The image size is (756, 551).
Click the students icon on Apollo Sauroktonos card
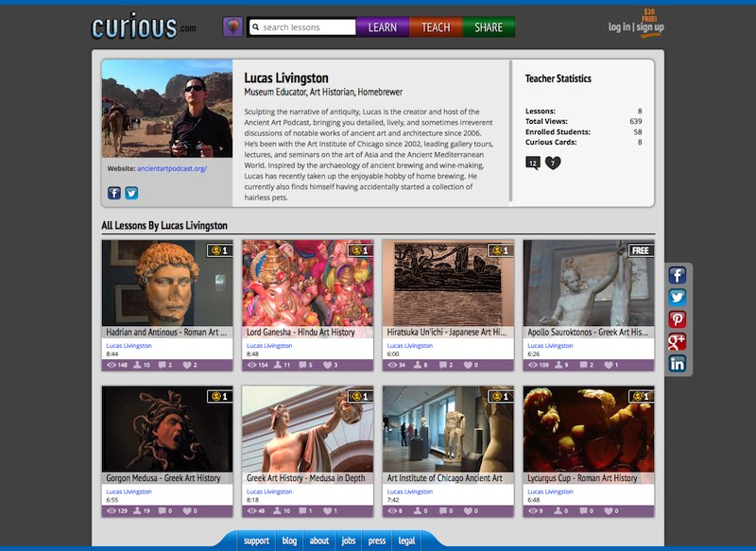coord(558,365)
